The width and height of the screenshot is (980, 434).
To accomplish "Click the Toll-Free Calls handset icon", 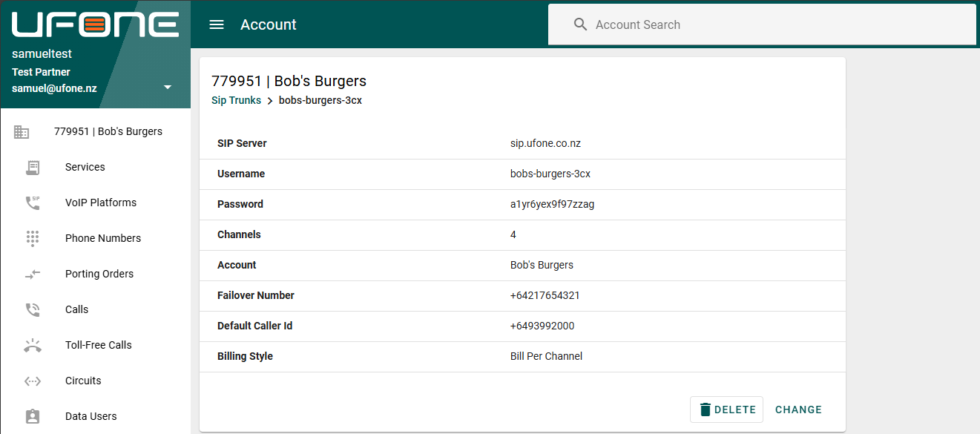I will [x=33, y=345].
